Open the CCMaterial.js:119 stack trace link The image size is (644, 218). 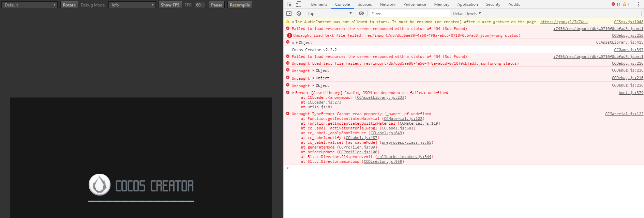click(x=419, y=123)
